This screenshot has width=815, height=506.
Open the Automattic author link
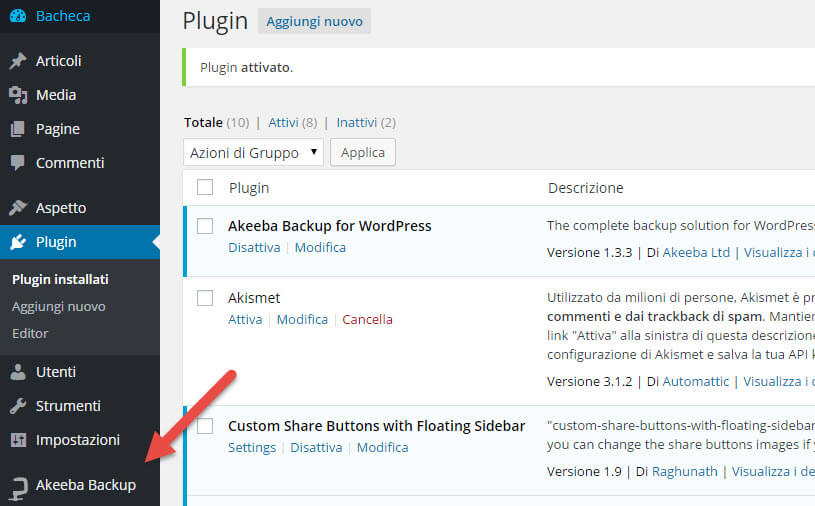(695, 381)
